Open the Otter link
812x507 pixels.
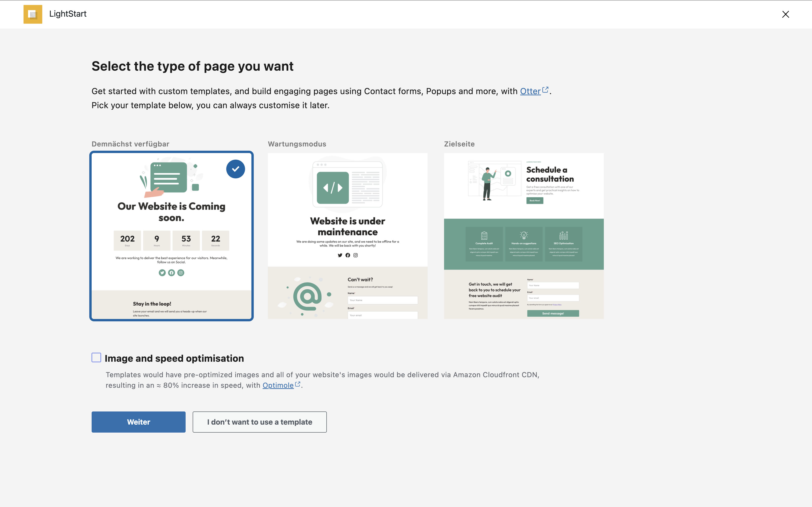[530, 91]
